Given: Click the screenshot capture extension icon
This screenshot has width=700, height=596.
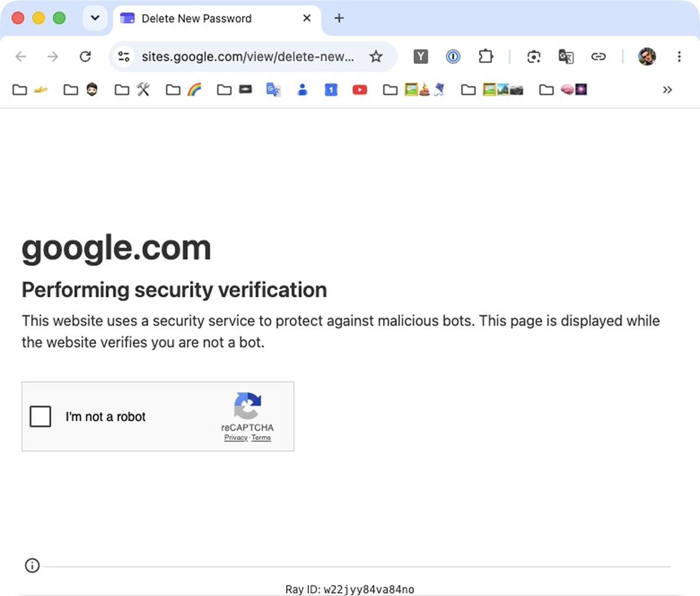Looking at the screenshot, I should click(534, 56).
